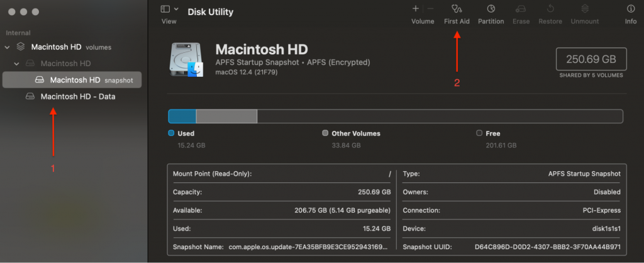Click the APFS Startup Snapshot subtitle text

[x=293, y=62]
